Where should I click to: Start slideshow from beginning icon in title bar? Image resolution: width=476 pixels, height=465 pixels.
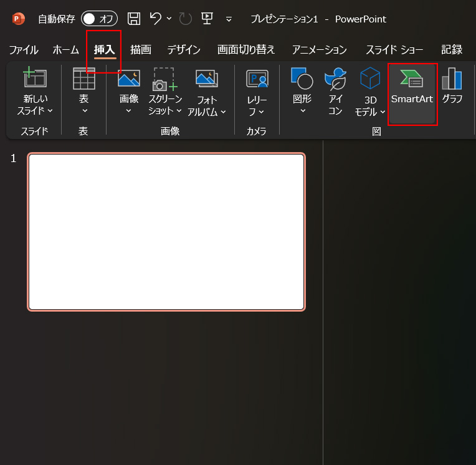[207, 19]
